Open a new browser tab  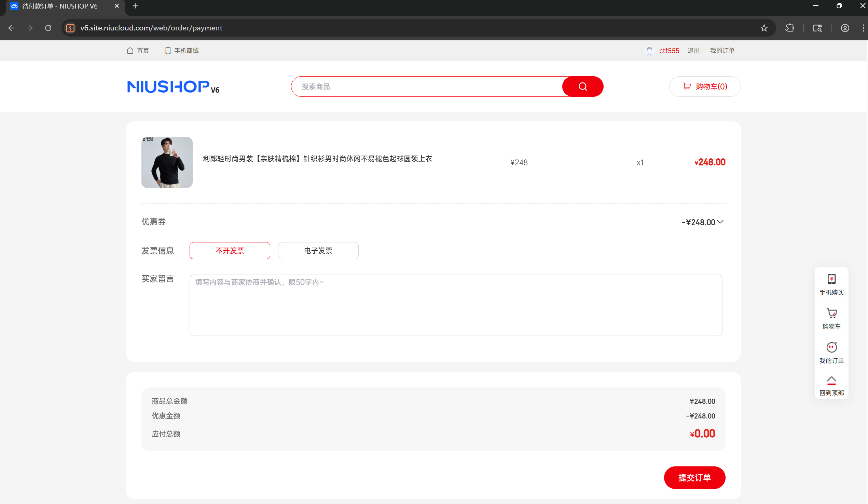(x=135, y=6)
